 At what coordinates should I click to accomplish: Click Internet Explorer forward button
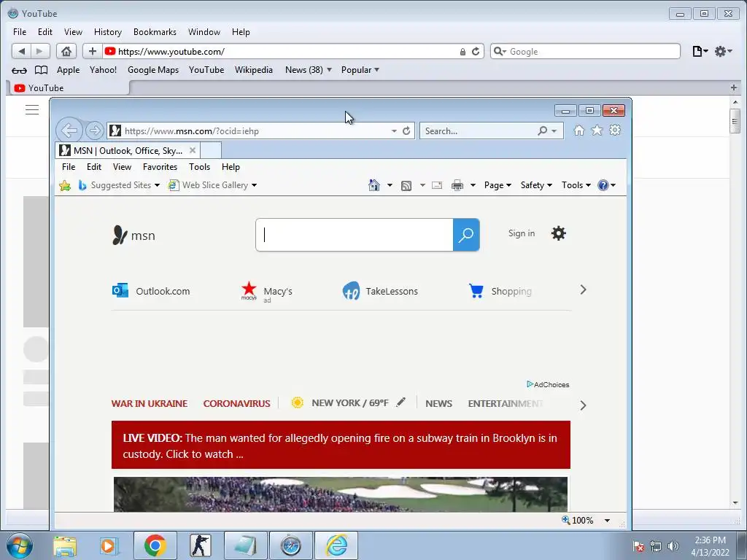[x=95, y=131]
